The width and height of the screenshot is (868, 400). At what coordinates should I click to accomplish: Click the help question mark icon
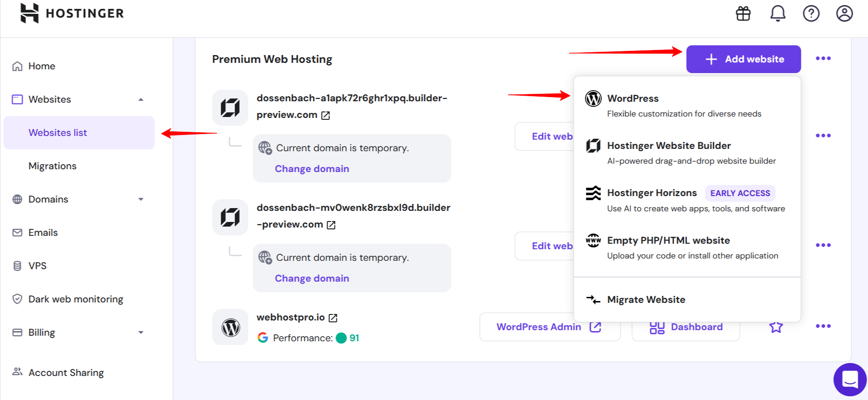pyautogui.click(x=811, y=14)
